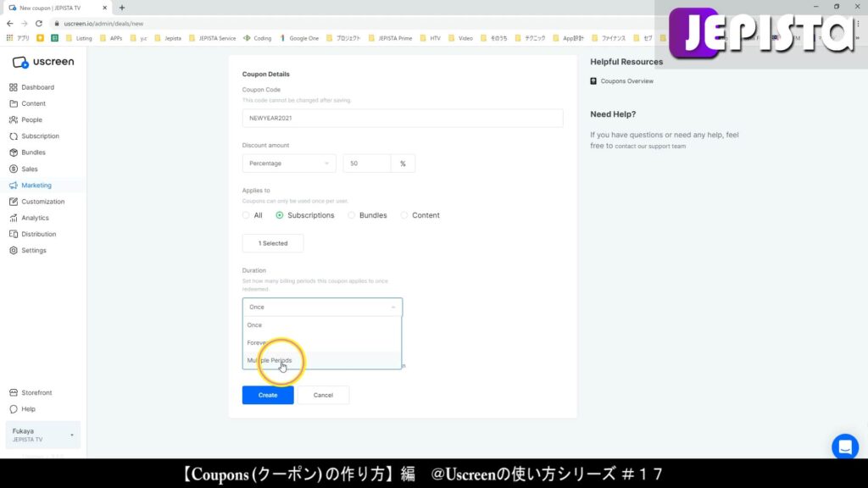This screenshot has width=868, height=488.
Task: Click the Cancel button
Action: [x=323, y=395]
